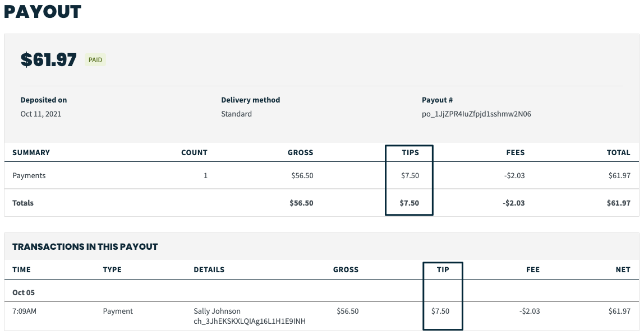Click payout number po_1JjZPR4IuZfpjd1sshmw2N06
Viewport: 644px width, 335px height.
click(475, 114)
